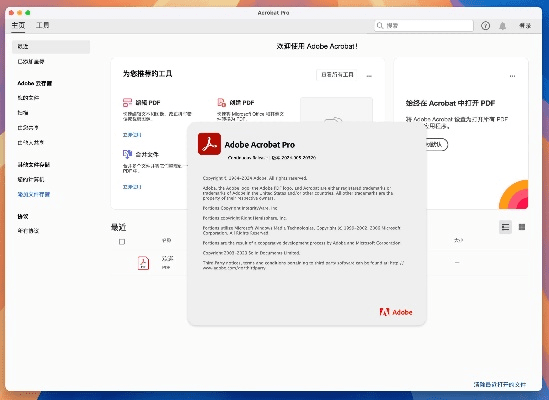Open 所有协议 under 协议 in the sidebar
Image resolution: width=549 pixels, height=400 pixels.
coord(28,231)
